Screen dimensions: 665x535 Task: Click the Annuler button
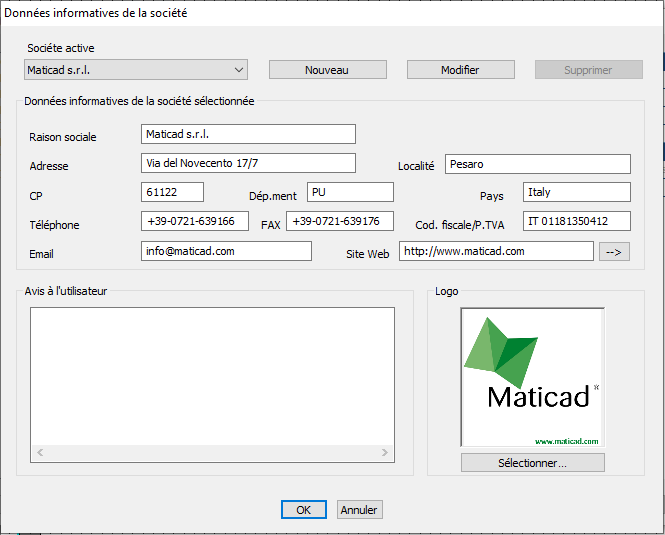pyautogui.click(x=359, y=510)
